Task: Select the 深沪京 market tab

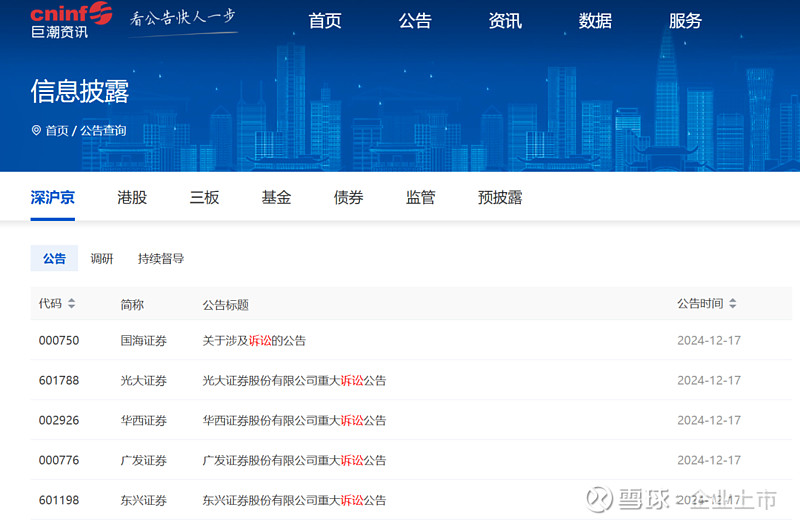Action: [53, 197]
